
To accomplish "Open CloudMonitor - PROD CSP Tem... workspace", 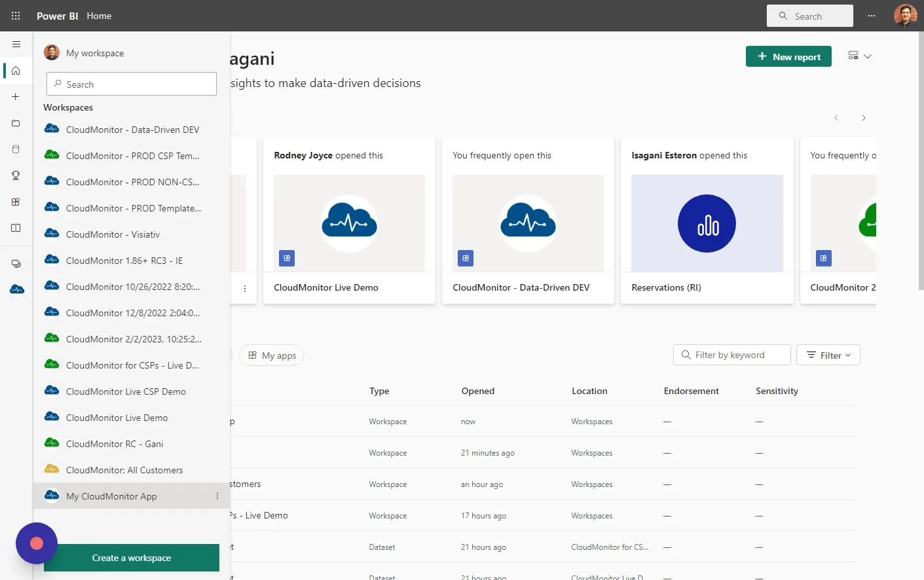I will pos(132,156).
